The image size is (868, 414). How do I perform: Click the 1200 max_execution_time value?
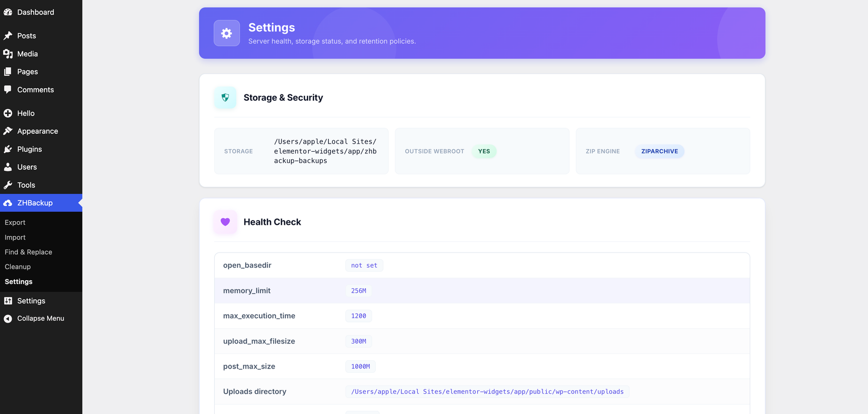[x=359, y=316]
